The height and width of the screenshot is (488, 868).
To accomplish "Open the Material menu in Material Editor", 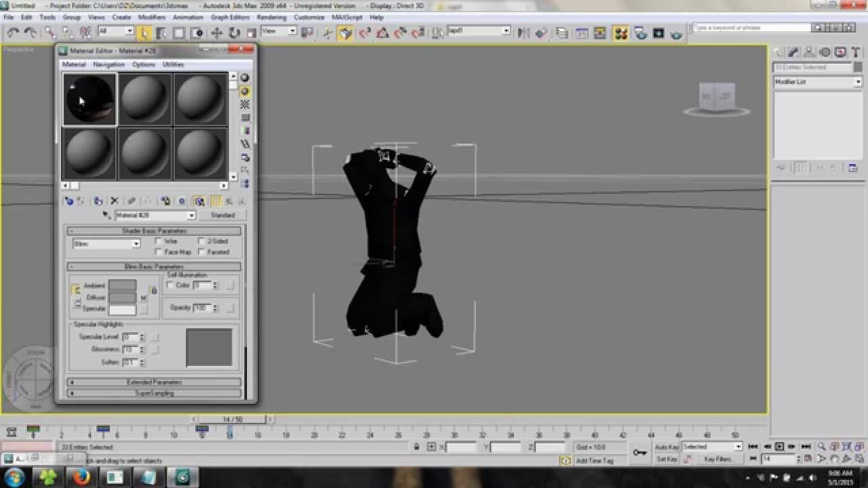I will (x=74, y=64).
